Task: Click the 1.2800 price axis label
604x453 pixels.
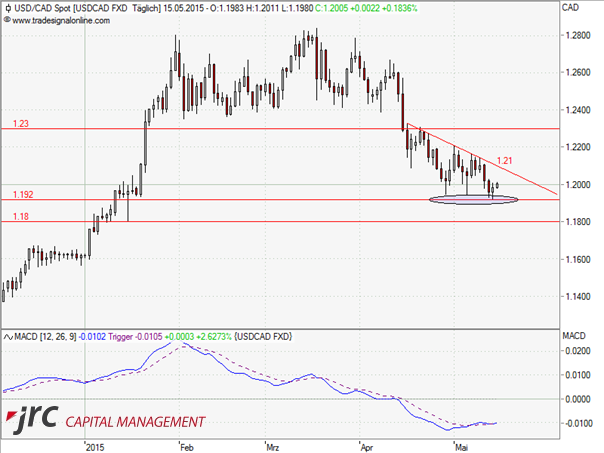Action: (x=576, y=36)
